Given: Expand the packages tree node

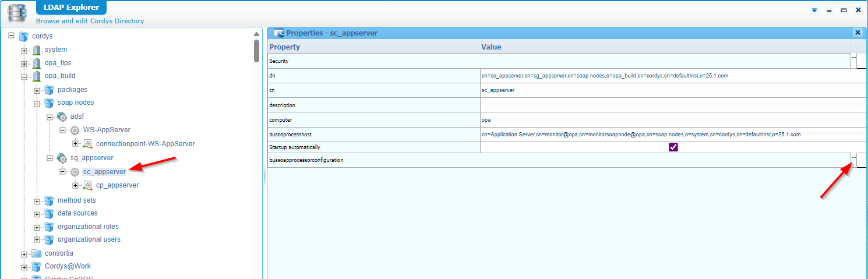Looking at the screenshot, I should [x=37, y=90].
